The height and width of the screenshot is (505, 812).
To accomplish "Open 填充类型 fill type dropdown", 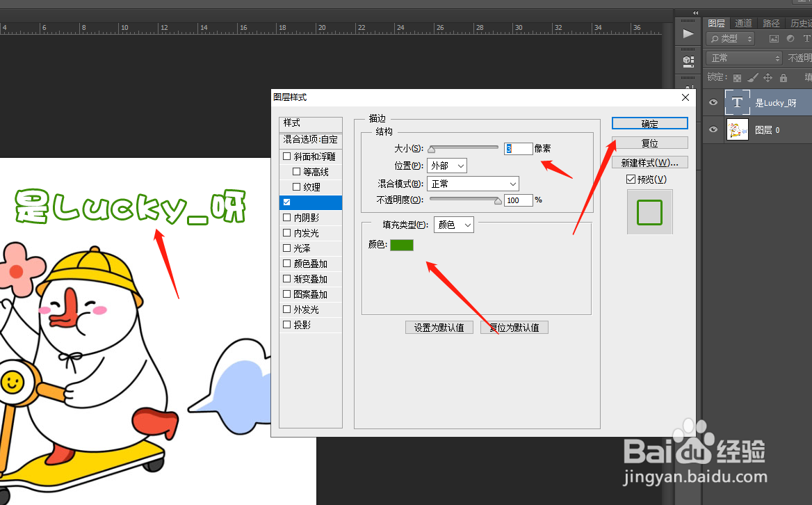I will tap(454, 225).
